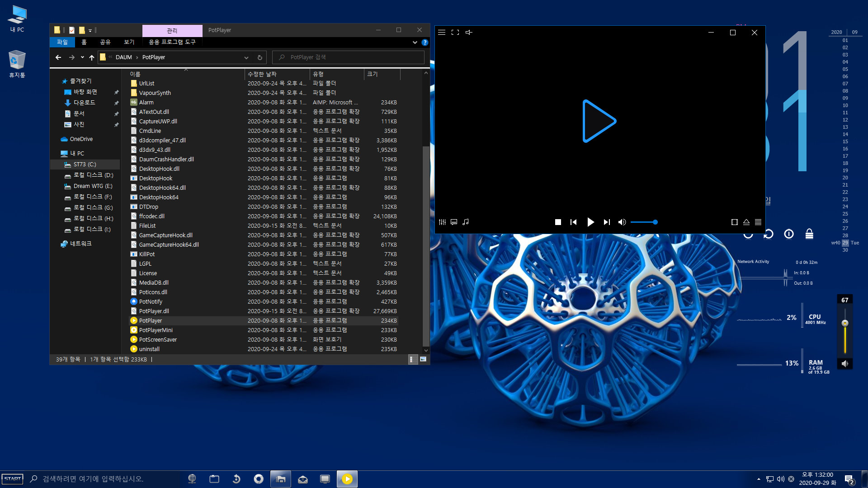This screenshot has height=488, width=868.
Task: Select OneDrive in navigation pane
Action: tap(77, 139)
